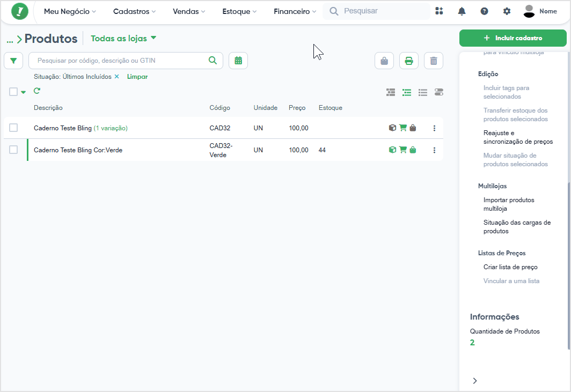Toggle the switch-style view icon
Screen dimensions: 571x392
tap(439, 92)
